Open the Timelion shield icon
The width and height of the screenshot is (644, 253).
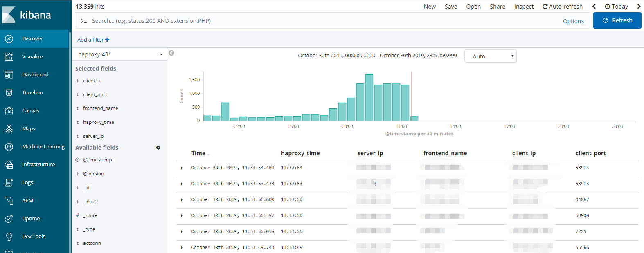pos(9,93)
